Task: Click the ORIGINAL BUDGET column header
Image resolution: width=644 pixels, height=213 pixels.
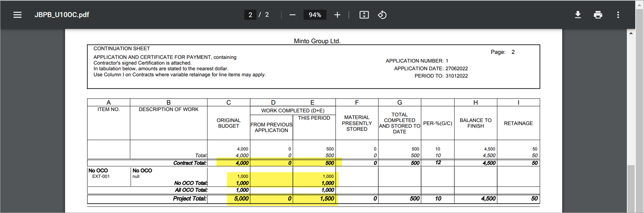Action: tap(229, 123)
